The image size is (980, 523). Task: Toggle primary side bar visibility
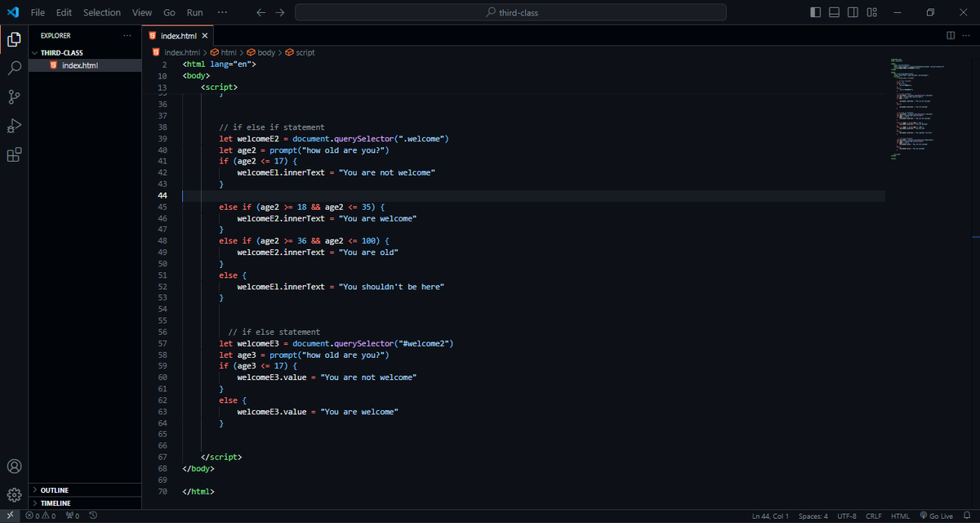tap(816, 12)
